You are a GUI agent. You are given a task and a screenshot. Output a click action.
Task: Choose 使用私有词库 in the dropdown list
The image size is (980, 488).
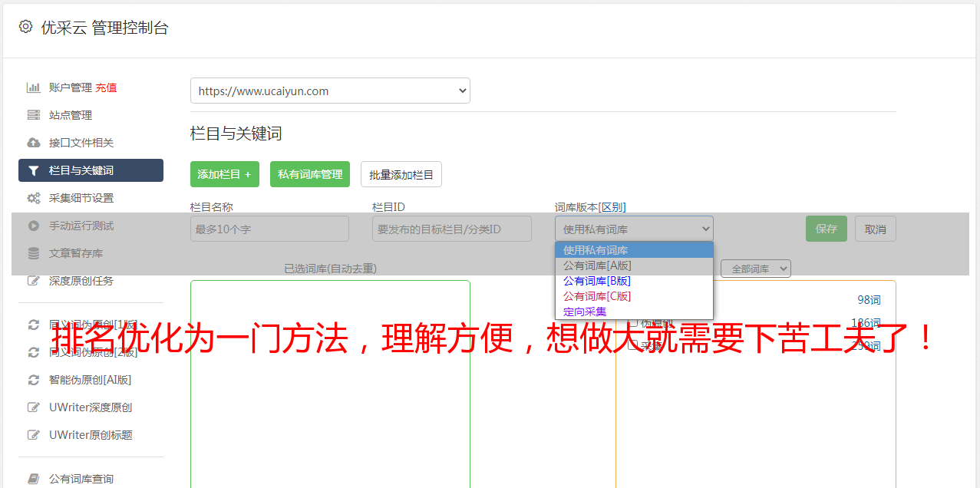click(x=634, y=250)
